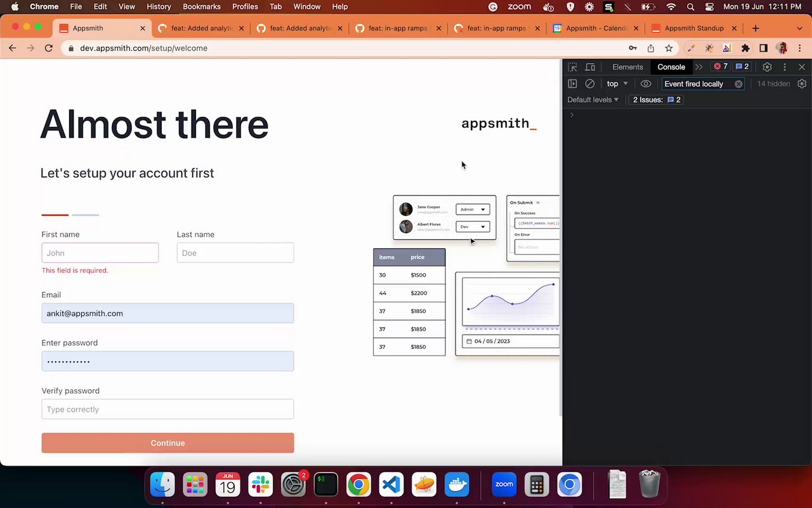Focus the First name input field

pos(100,253)
